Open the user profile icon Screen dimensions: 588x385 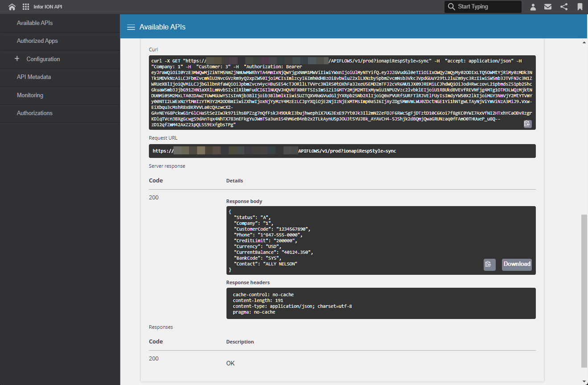pos(533,7)
